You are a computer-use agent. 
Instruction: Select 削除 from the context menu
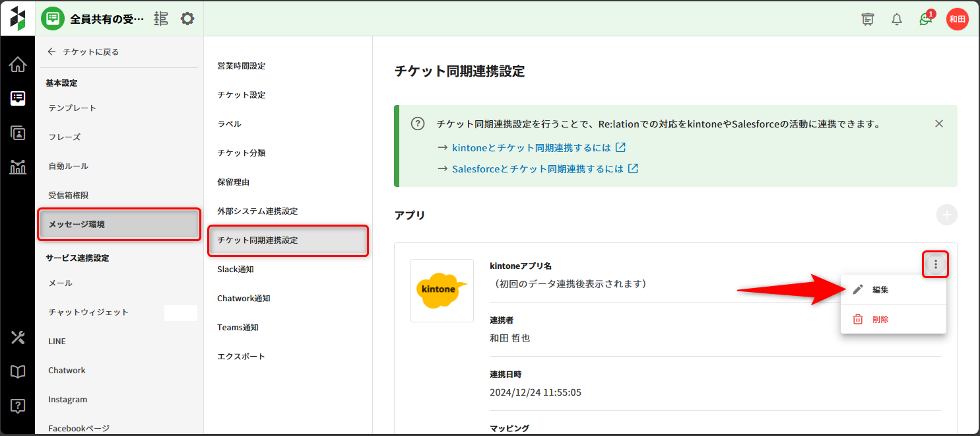tap(880, 319)
